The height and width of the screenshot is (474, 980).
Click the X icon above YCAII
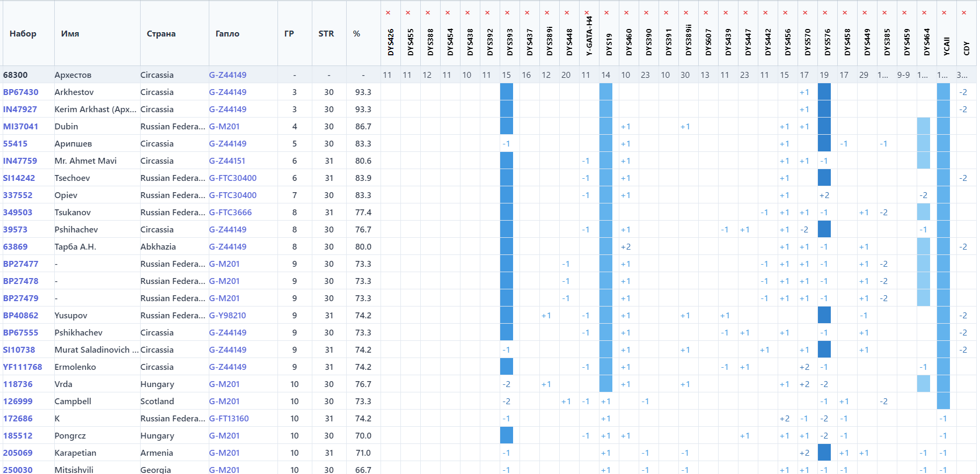click(x=944, y=13)
